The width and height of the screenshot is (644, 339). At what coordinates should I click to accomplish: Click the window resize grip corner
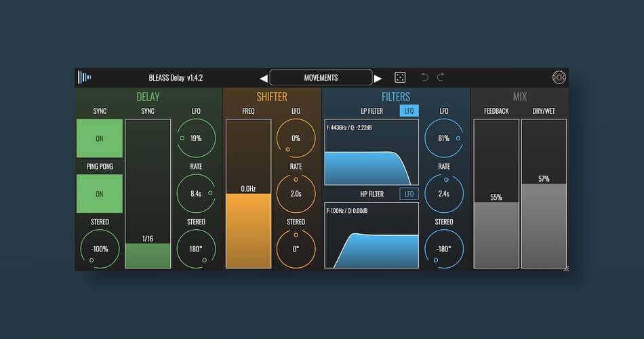pyautogui.click(x=565, y=268)
